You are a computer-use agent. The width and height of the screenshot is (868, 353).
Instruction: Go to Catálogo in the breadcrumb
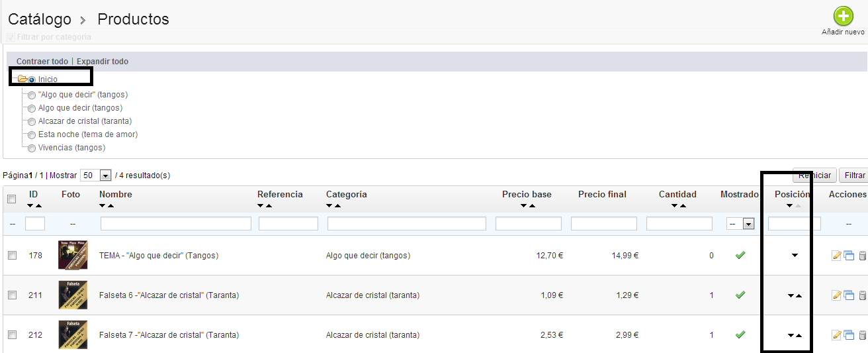[x=39, y=19]
